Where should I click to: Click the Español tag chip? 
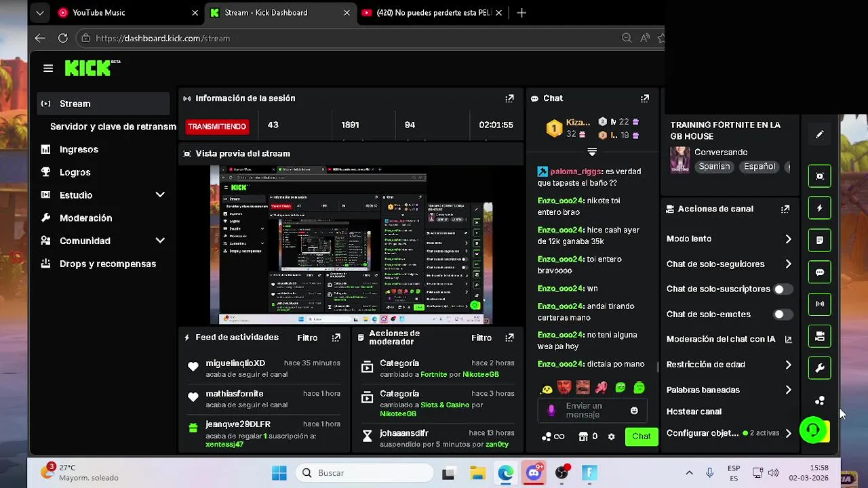[x=759, y=167]
